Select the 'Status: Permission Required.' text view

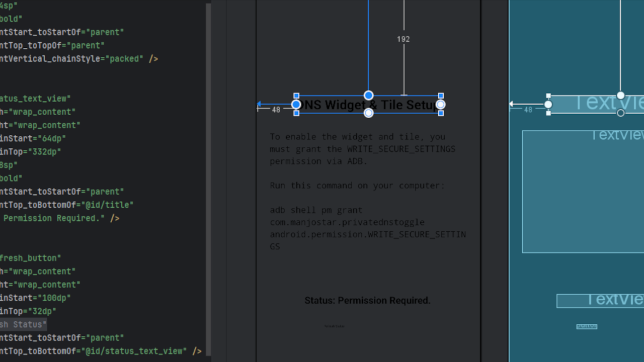[x=367, y=301]
